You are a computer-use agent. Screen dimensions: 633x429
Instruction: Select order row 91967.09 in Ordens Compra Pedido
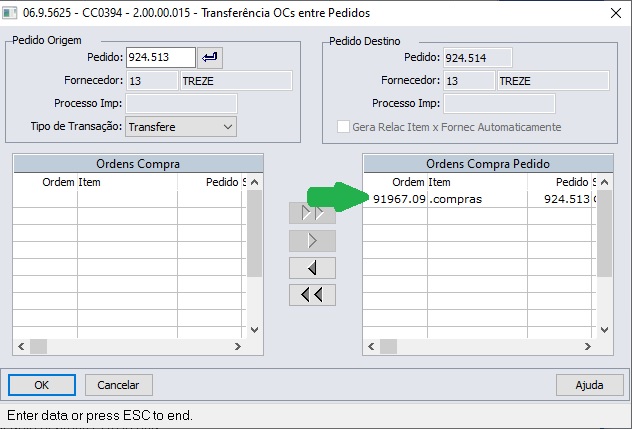tap(479, 199)
